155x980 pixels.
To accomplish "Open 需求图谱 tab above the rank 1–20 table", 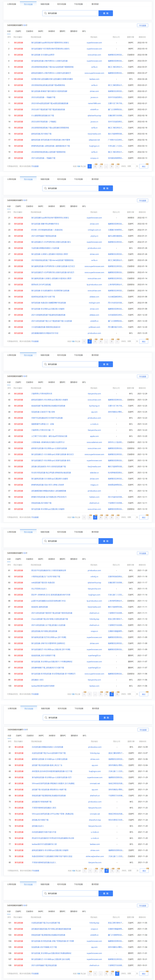I will tap(95, 4).
